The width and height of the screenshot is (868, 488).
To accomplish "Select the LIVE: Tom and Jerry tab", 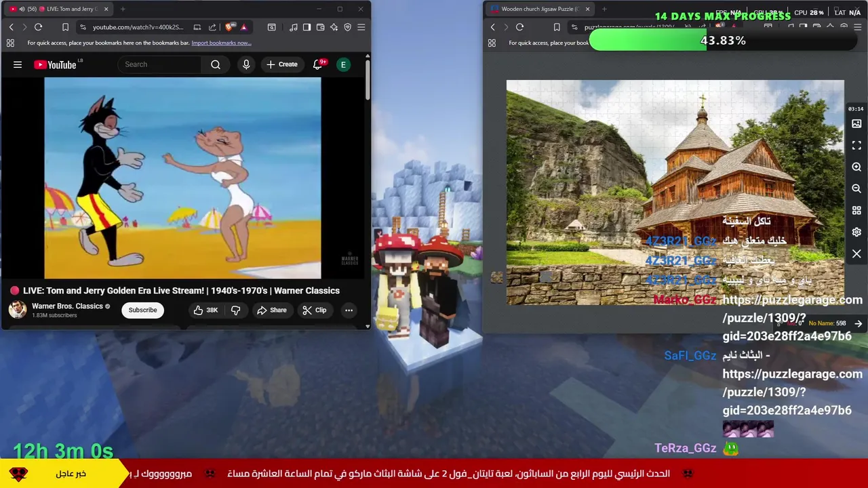I will pos(60,9).
